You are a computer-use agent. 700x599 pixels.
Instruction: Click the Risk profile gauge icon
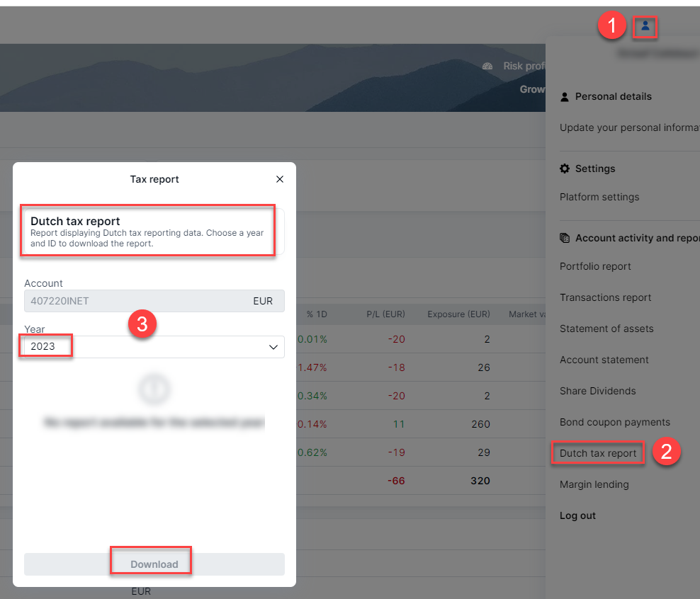click(x=487, y=66)
